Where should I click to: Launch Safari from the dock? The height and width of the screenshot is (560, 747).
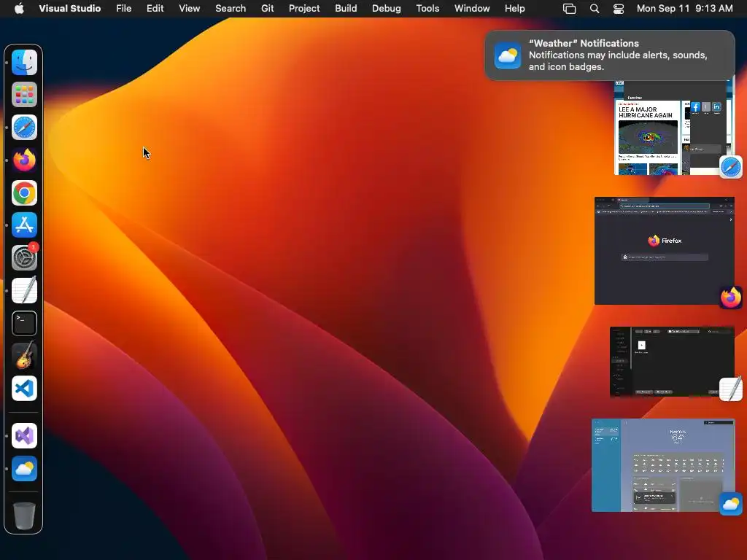[24, 128]
